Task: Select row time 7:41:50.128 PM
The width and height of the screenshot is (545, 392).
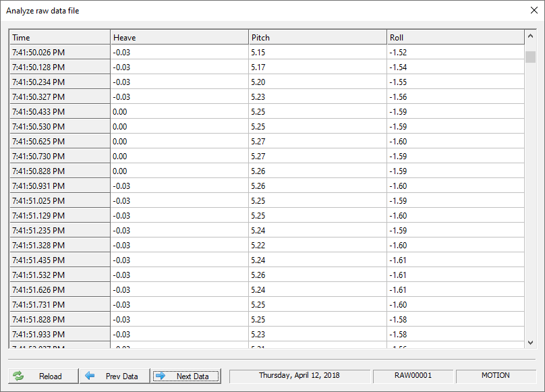Action: click(60, 67)
